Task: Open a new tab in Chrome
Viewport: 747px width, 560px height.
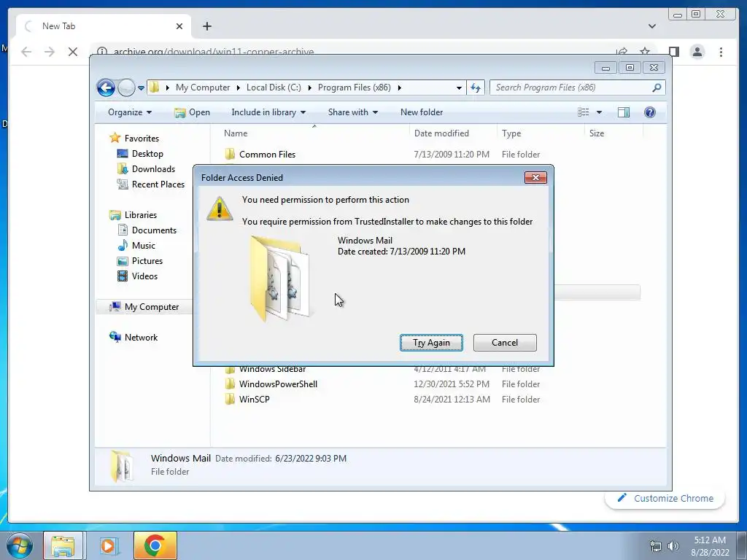Action: pyautogui.click(x=206, y=26)
